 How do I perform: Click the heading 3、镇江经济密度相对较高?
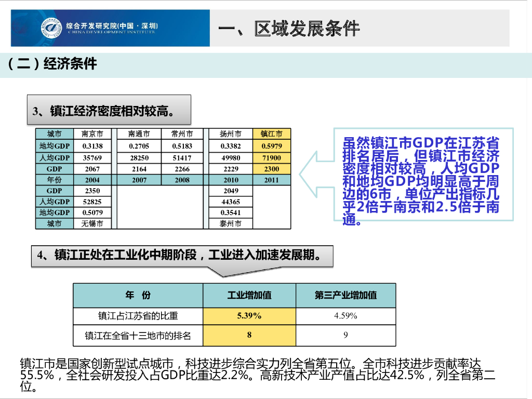(109, 110)
